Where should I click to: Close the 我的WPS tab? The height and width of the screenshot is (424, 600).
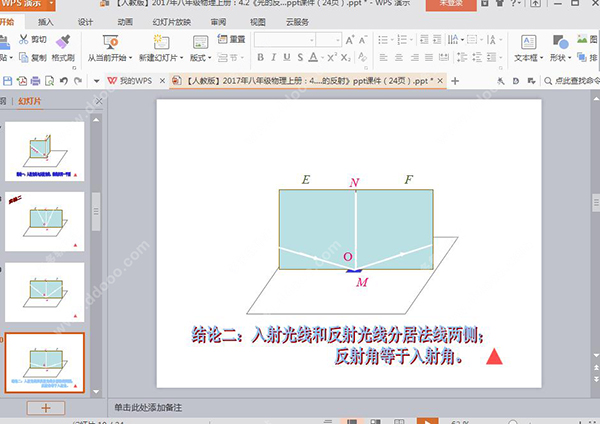point(162,81)
